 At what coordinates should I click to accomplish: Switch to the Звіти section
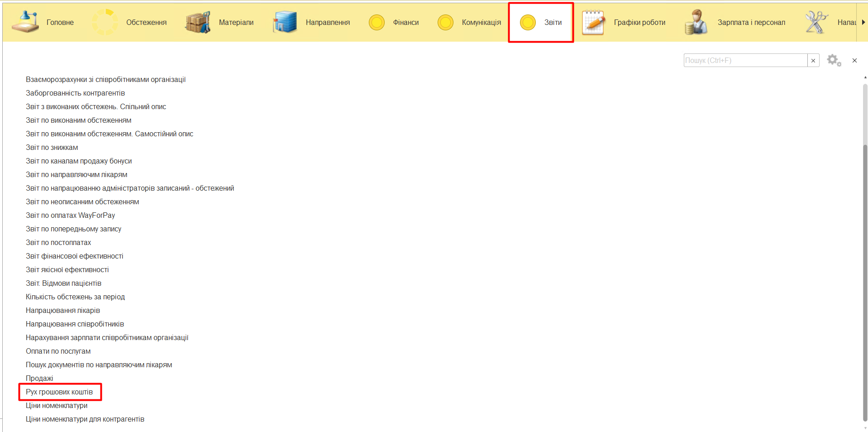coord(541,22)
